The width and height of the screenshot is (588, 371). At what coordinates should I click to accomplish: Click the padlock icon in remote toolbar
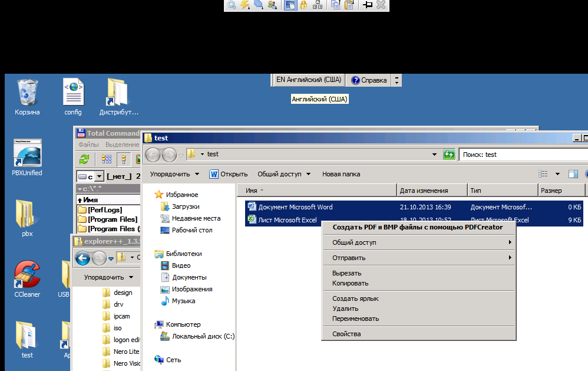pyautogui.click(x=304, y=5)
